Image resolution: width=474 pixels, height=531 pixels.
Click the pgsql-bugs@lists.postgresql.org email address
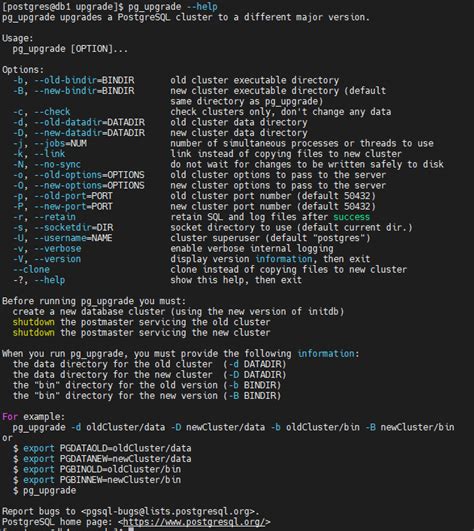click(x=168, y=511)
